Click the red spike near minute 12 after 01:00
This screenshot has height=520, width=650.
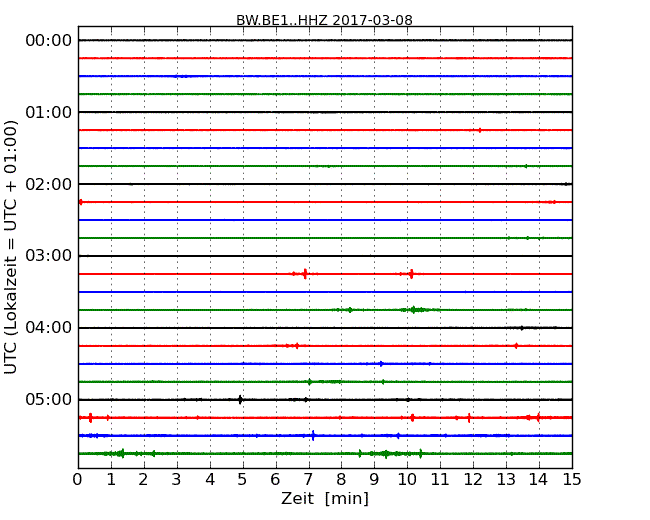[x=480, y=130]
